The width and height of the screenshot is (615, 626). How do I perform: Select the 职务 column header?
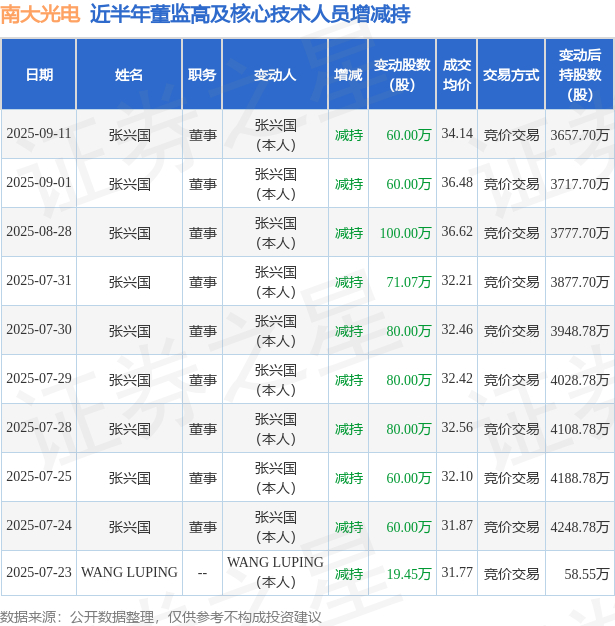[202, 75]
